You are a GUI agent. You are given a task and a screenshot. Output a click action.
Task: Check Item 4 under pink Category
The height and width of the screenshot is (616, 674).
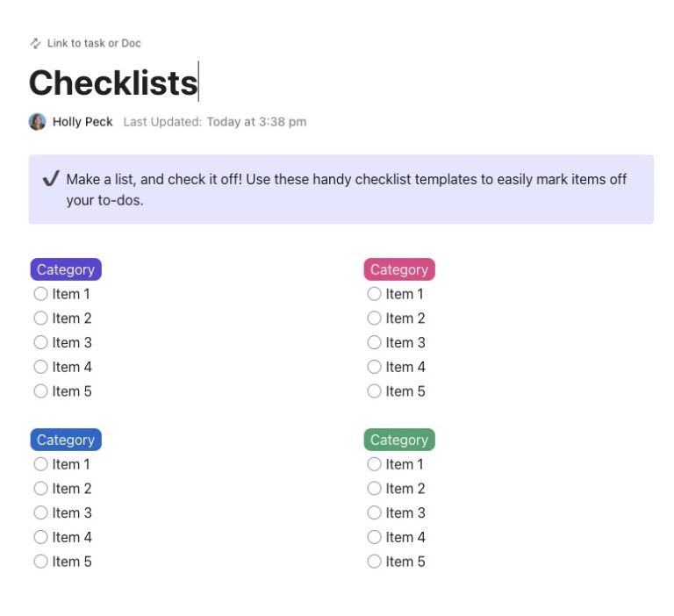coord(375,367)
